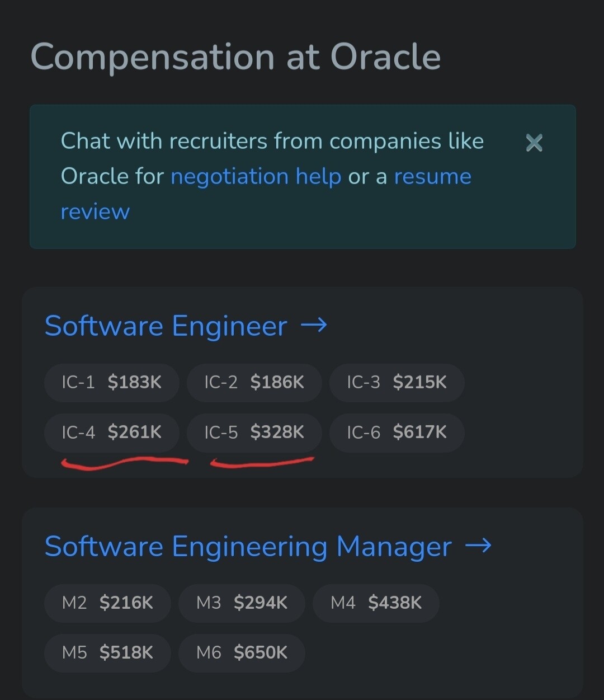Select the M3 manager level
Image resolution: width=604 pixels, height=700 pixels.
(x=242, y=603)
